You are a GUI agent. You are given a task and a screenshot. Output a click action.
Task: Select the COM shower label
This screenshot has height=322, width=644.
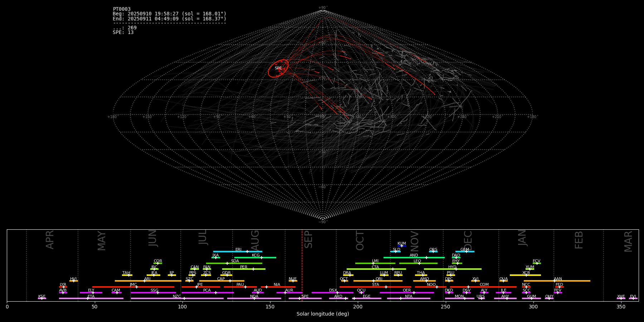point(484,284)
